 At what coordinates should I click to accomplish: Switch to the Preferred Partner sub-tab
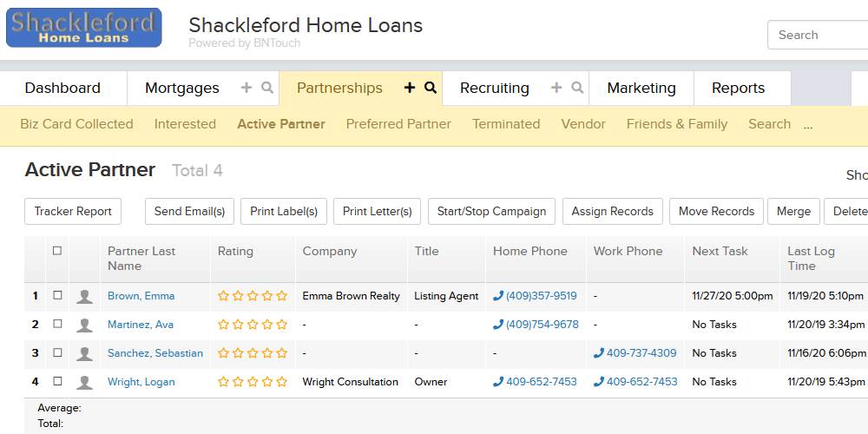(398, 124)
